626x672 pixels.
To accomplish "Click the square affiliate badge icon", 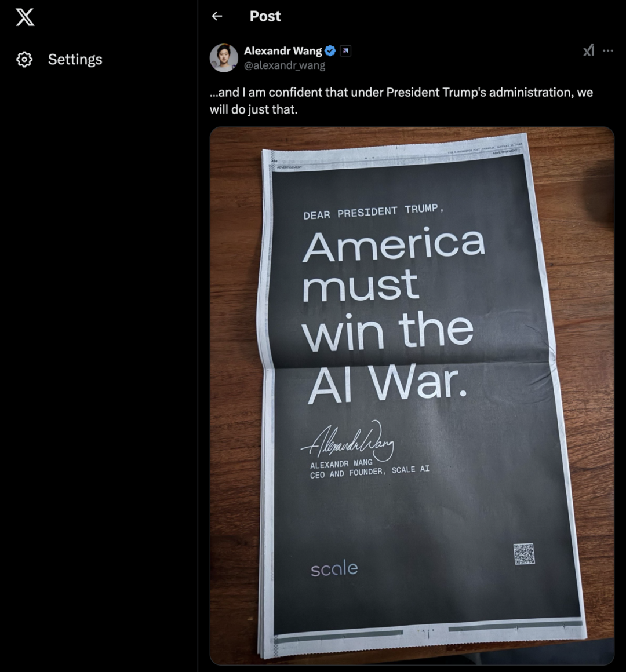I will click(x=345, y=51).
